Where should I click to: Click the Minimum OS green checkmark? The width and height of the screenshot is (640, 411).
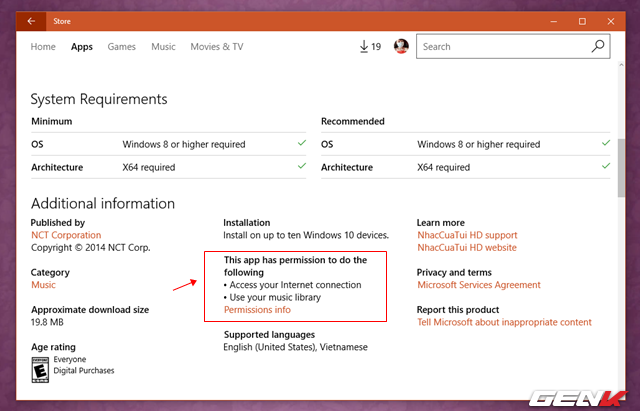click(302, 143)
